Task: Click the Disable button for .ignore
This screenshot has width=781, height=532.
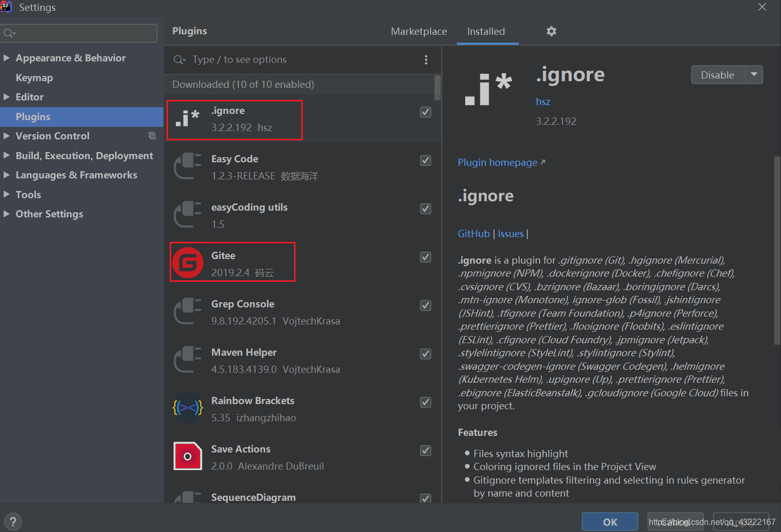Action: 718,74
